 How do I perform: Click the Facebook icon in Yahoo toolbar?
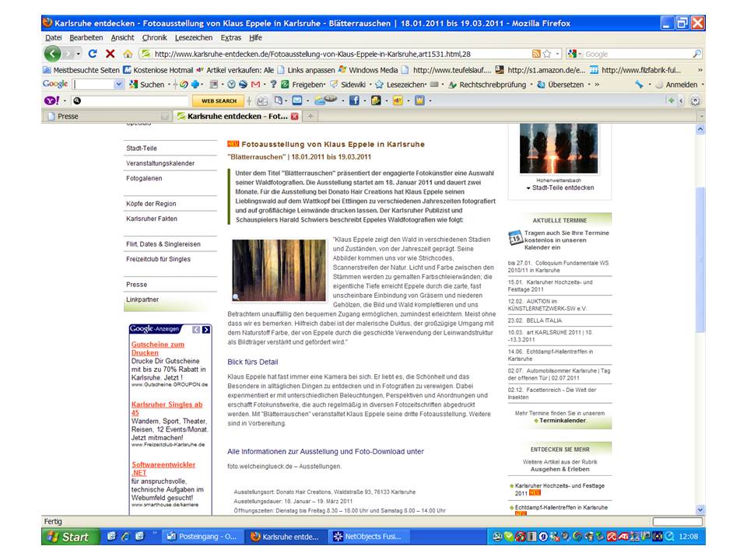coord(353,100)
